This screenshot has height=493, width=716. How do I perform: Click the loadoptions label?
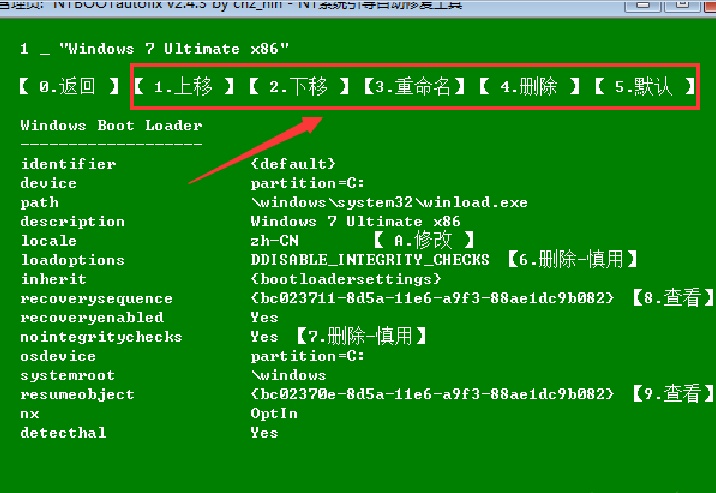coord(73,260)
